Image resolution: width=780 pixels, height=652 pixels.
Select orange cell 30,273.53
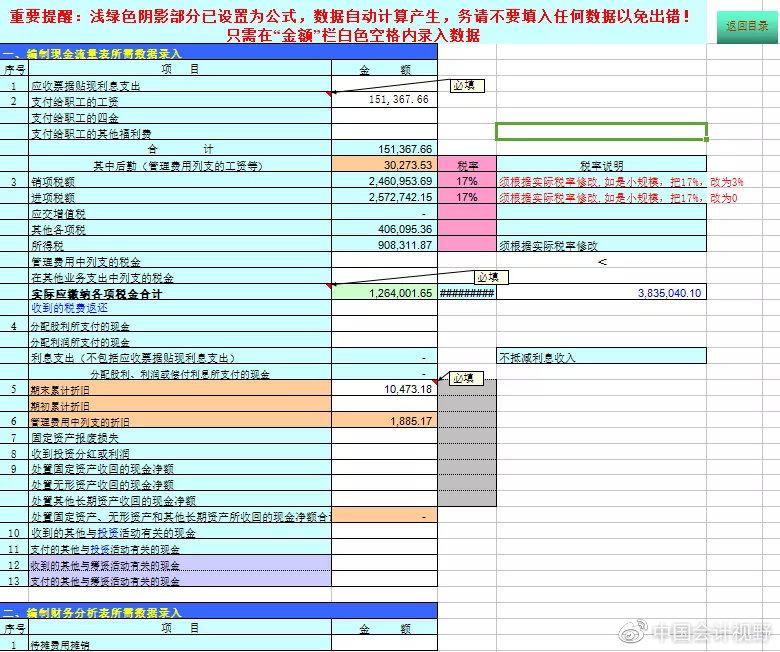(x=385, y=164)
